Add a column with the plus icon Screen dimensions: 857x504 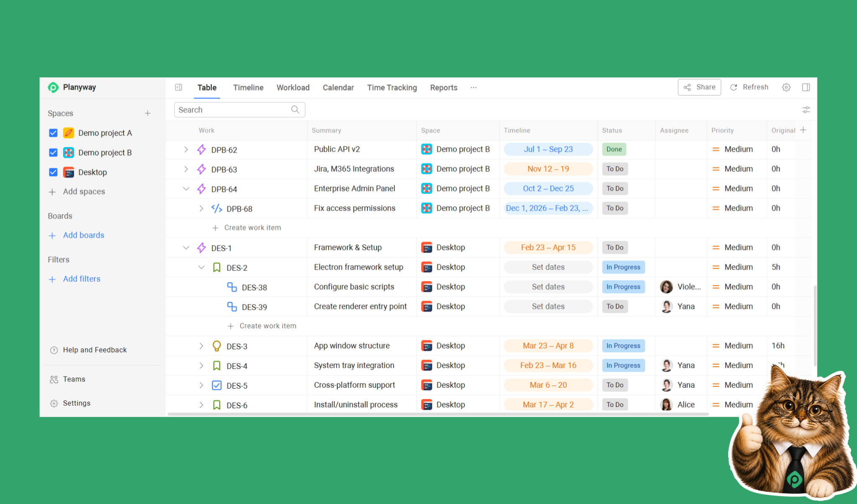pyautogui.click(x=803, y=130)
